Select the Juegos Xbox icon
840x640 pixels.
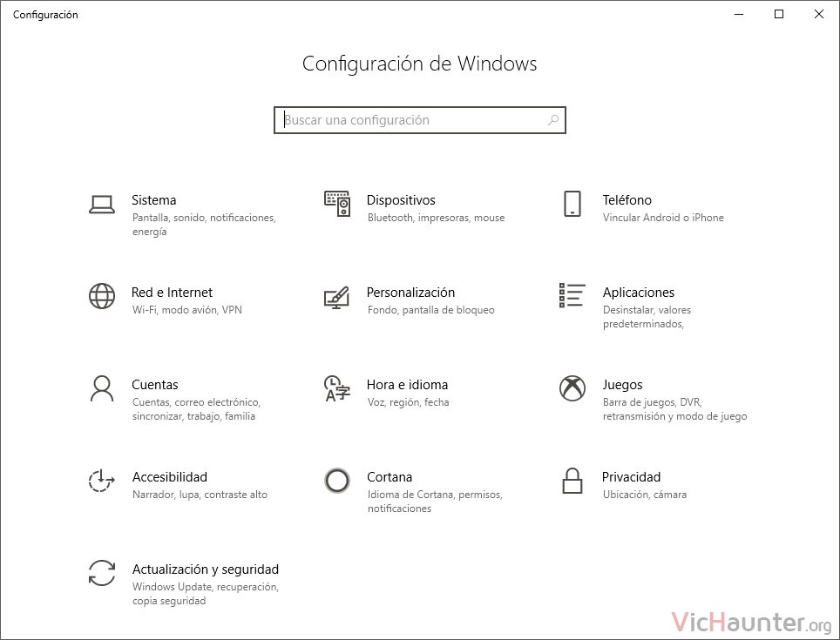tap(572, 388)
